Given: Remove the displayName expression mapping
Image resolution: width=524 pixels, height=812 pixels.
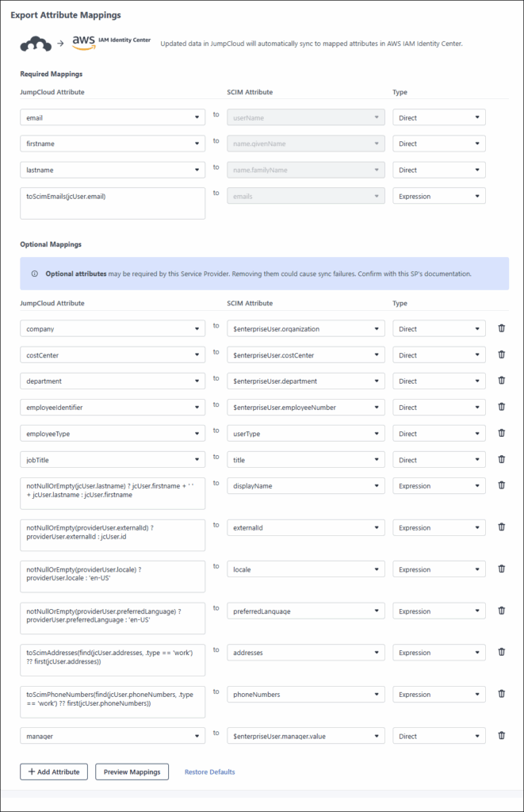Looking at the screenshot, I should pos(501,485).
